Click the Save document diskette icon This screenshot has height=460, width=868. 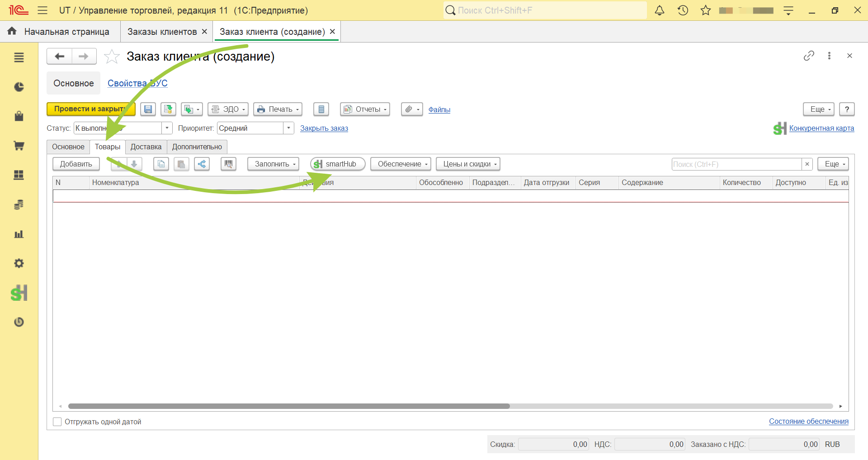pyautogui.click(x=148, y=109)
